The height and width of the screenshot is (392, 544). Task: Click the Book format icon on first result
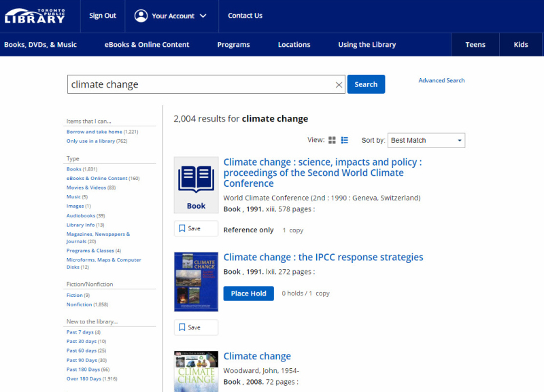click(x=196, y=179)
